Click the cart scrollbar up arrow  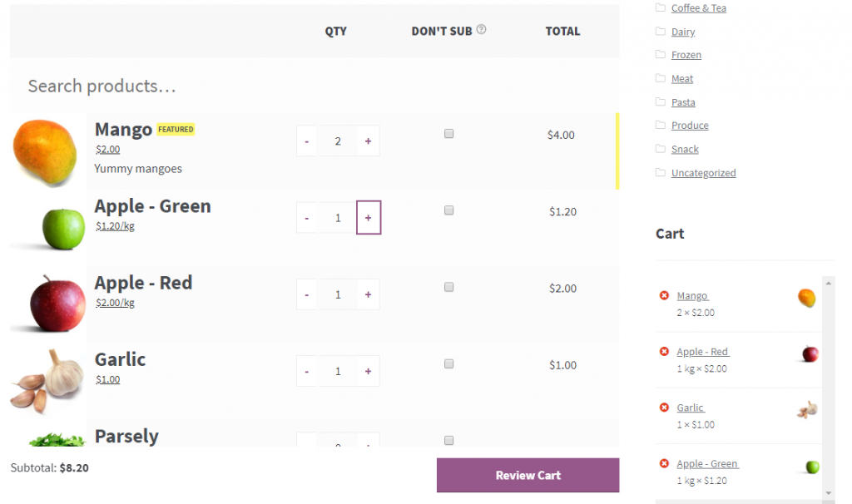point(828,283)
